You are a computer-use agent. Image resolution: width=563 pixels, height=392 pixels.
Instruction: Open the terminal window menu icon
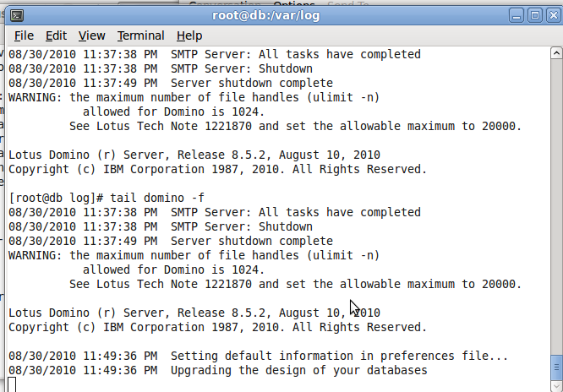pyautogui.click(x=17, y=15)
